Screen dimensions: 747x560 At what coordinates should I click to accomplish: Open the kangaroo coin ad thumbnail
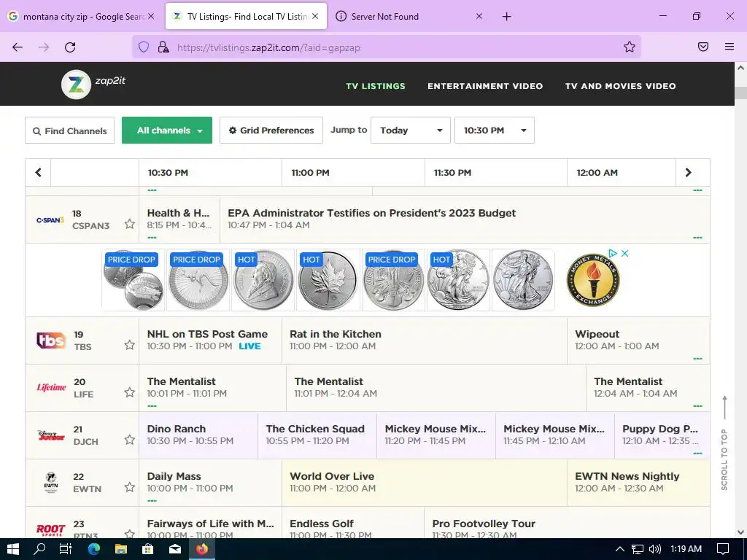point(198,280)
